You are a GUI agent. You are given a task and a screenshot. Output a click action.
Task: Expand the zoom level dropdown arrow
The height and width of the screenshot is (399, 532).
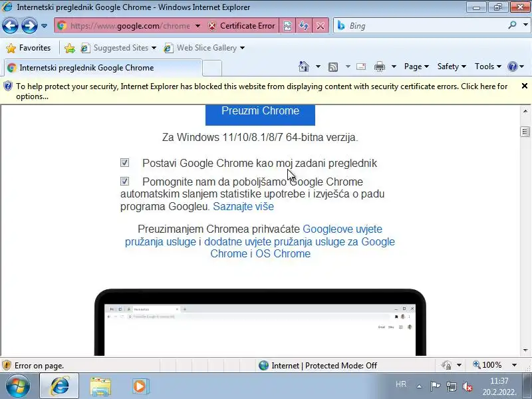pos(514,365)
